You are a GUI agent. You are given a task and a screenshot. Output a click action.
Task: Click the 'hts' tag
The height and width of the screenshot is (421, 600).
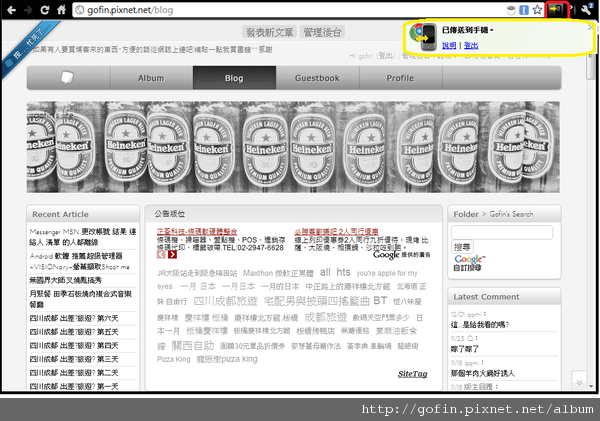pos(343,272)
